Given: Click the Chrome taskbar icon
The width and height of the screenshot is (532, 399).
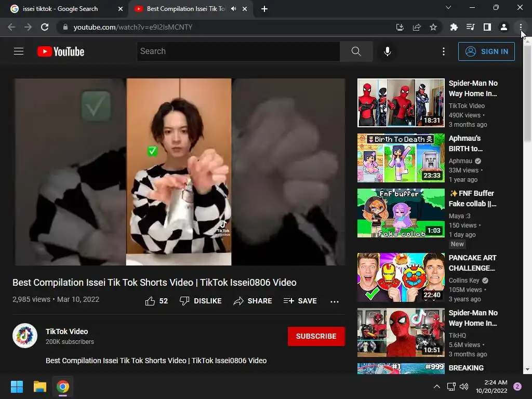Looking at the screenshot, I should pyautogui.click(x=63, y=387).
